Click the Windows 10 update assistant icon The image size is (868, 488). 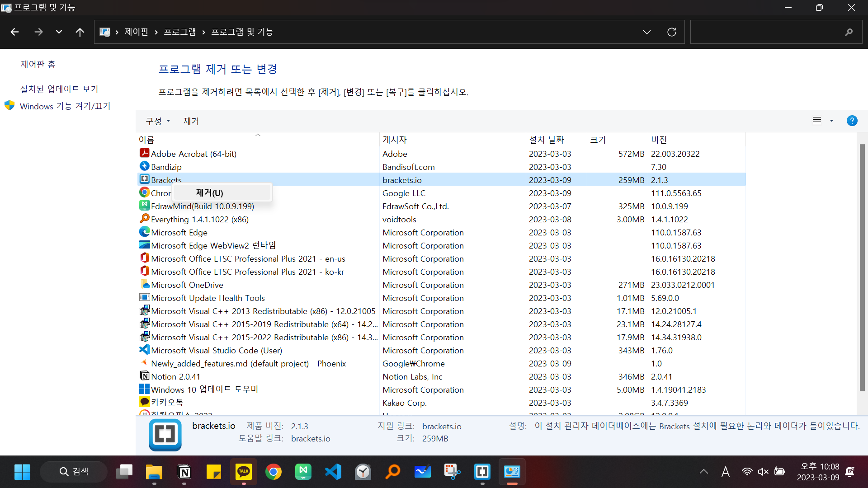click(144, 389)
